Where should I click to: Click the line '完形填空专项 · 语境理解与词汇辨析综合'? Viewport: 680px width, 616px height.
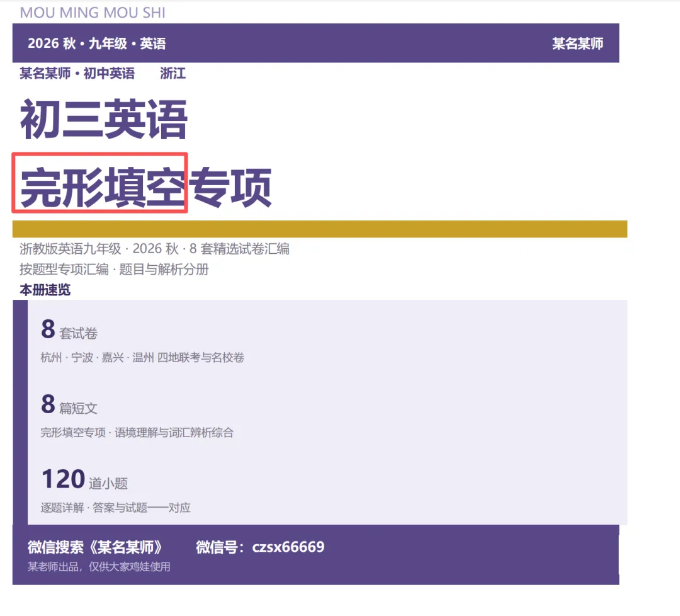pyautogui.click(x=137, y=433)
